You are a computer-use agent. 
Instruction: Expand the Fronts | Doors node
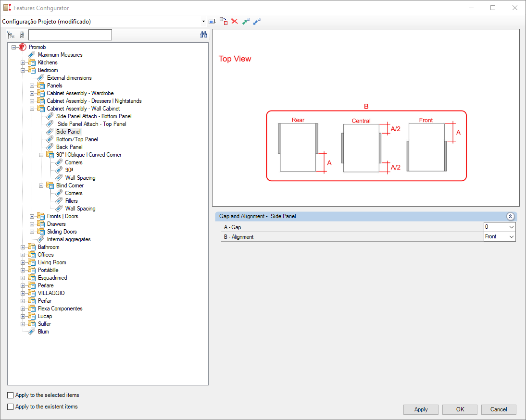click(x=32, y=217)
